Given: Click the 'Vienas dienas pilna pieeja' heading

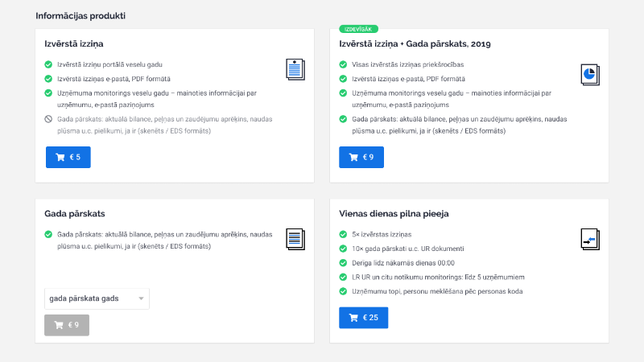Looking at the screenshot, I should (x=394, y=214).
